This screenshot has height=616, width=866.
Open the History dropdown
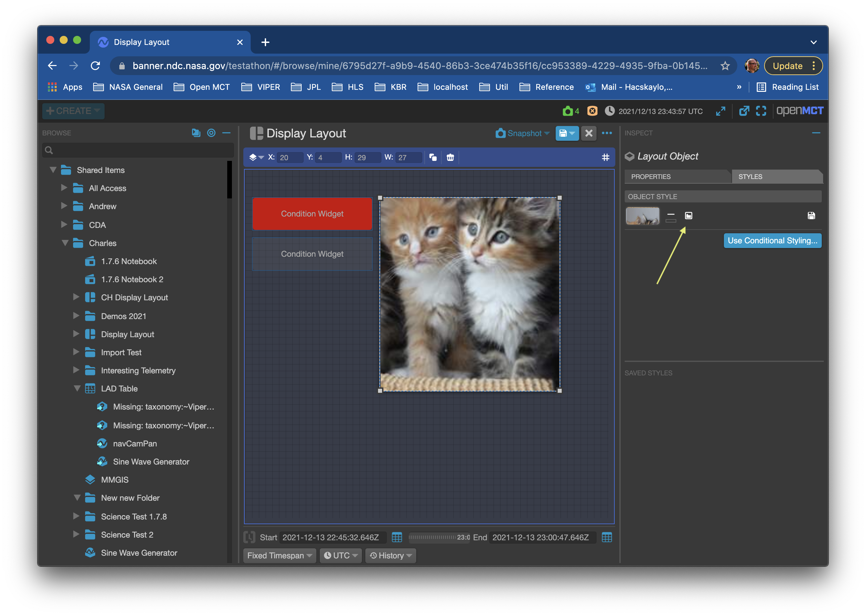(390, 555)
